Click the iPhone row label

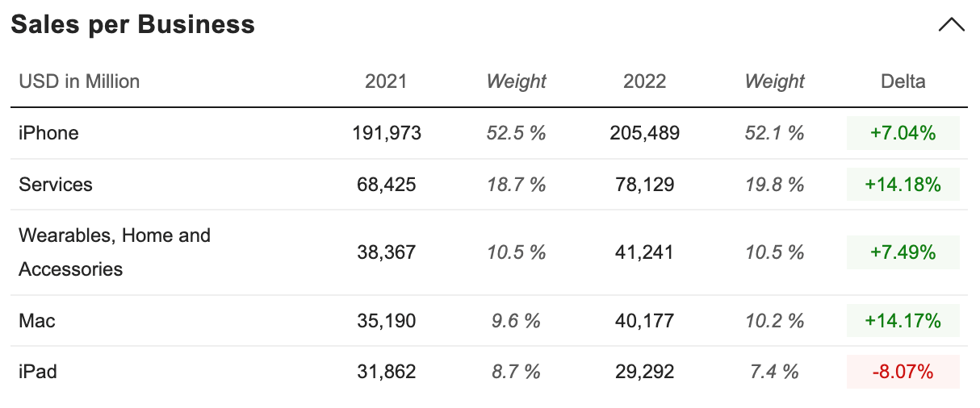[48, 133]
